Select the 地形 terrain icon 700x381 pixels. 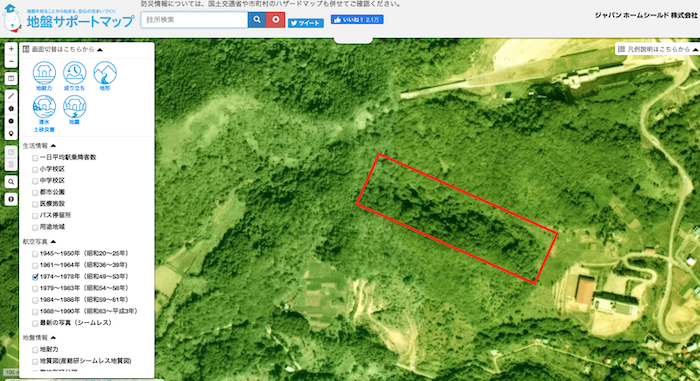pyautogui.click(x=105, y=73)
